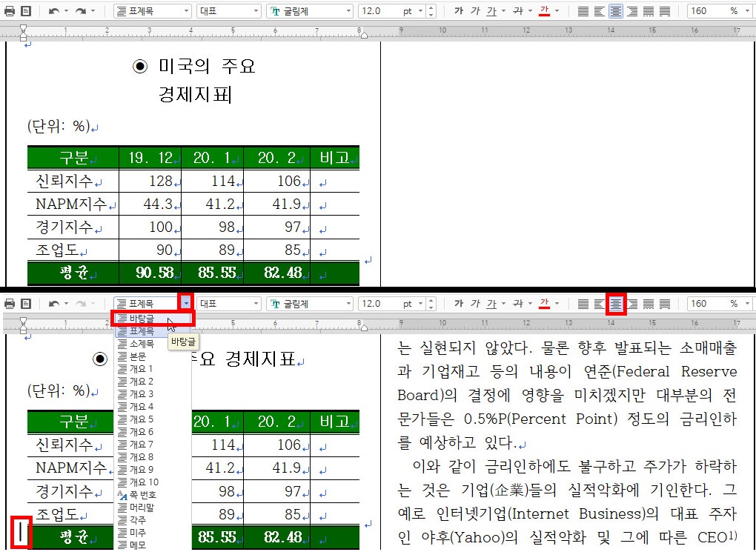Toggle Center alignment in the lower toolbar

616,304
